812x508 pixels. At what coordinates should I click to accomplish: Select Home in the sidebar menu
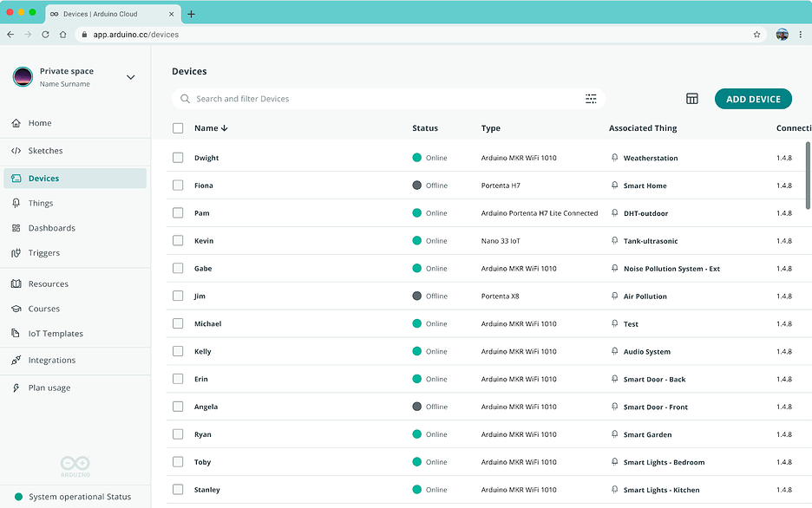(39, 122)
